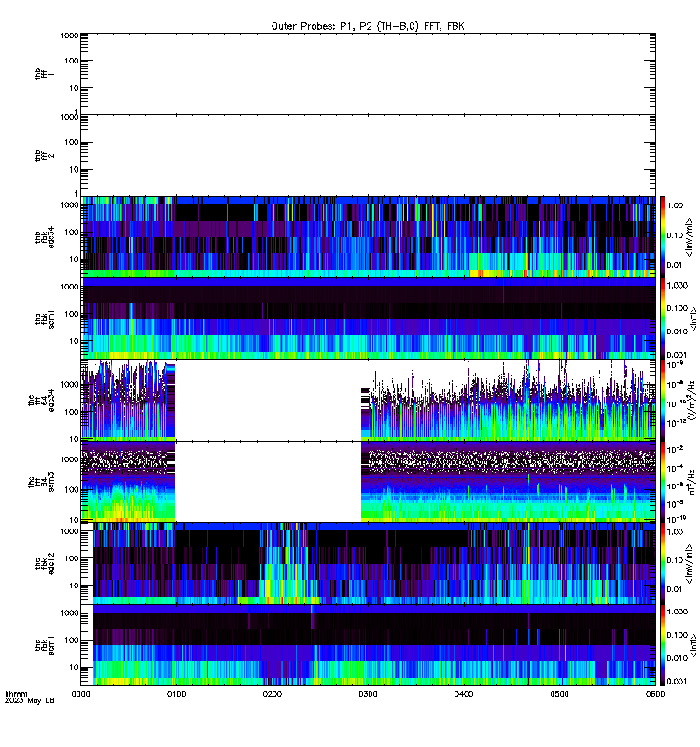Click inside the thc fbk edc12 spectrogram
Viewport: 700px width, 747px height.
pos(368,564)
